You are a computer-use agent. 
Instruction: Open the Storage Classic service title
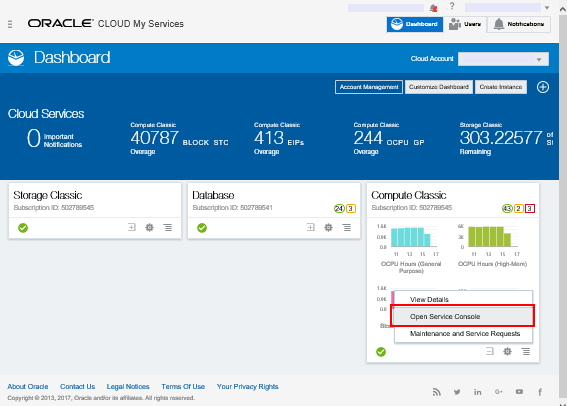[x=48, y=195]
